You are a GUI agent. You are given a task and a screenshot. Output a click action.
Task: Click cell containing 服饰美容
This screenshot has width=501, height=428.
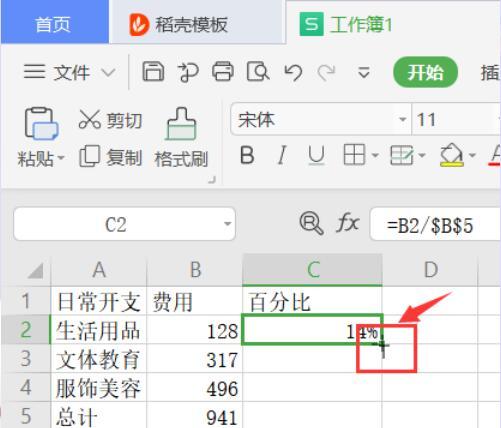99,387
